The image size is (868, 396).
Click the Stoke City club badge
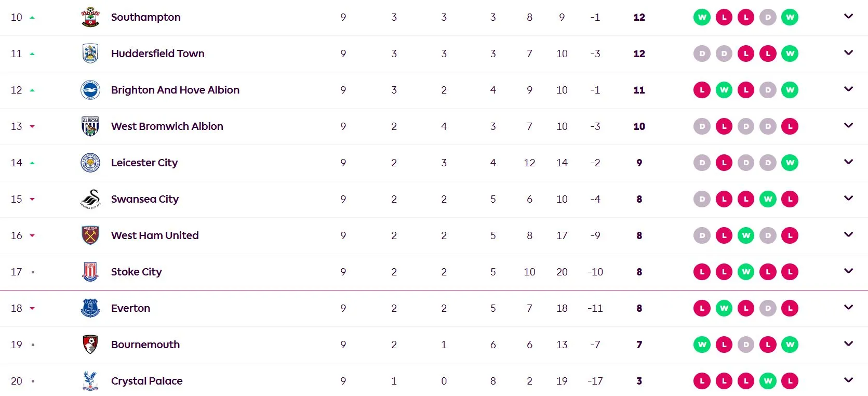(90, 272)
